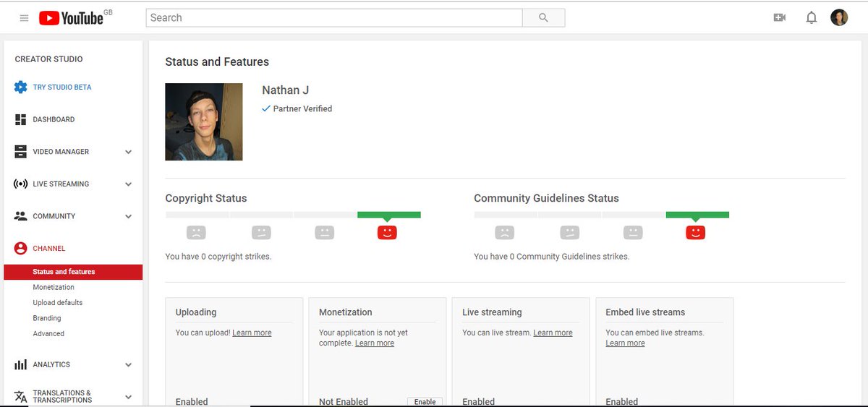Click the Partner Verified checkmark

[266, 108]
